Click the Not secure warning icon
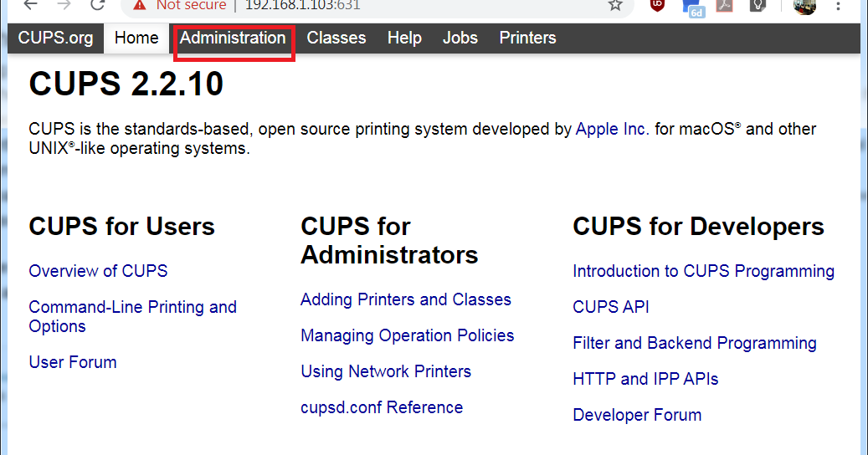 140,6
